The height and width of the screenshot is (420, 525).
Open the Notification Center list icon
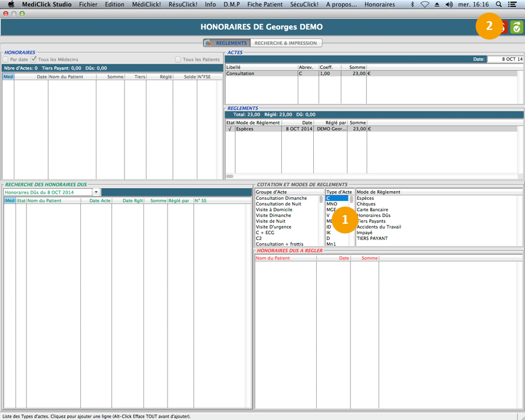point(512,5)
